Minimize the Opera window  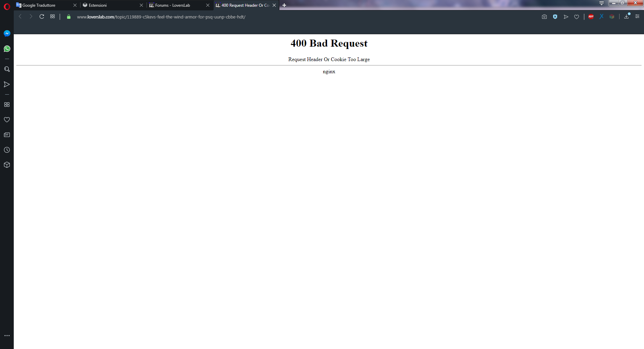click(613, 3)
